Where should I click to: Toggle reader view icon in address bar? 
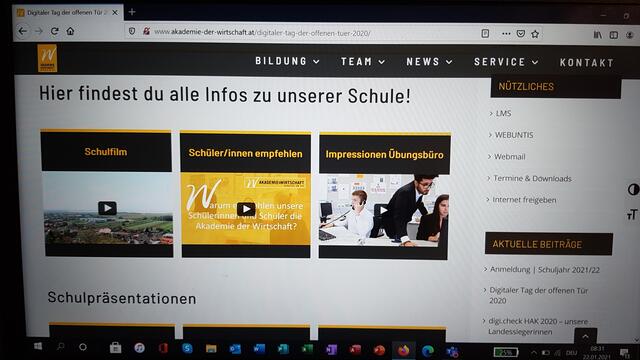pyautogui.click(x=485, y=33)
